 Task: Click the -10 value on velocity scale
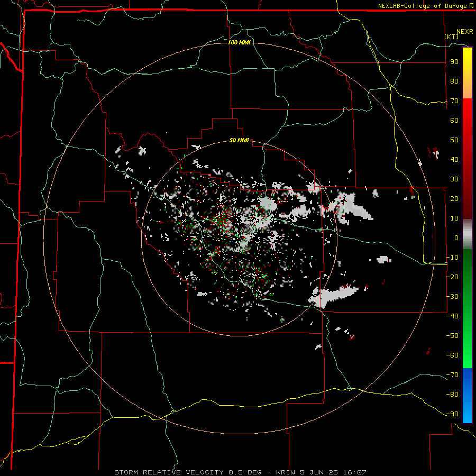pyautogui.click(x=452, y=258)
